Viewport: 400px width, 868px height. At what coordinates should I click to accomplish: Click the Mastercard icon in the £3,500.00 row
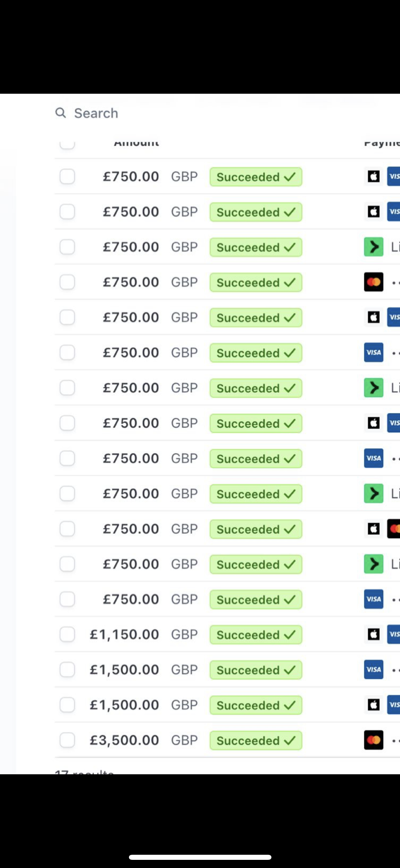pyautogui.click(x=374, y=740)
